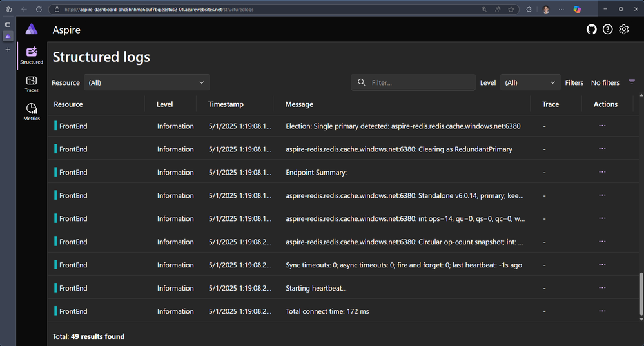Click the browser refresh icon

39,9
